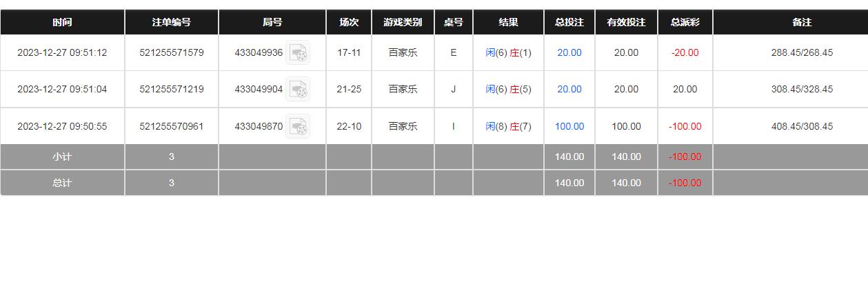Select the 局号 column header
This screenshot has height=302, width=868.
(x=272, y=22)
